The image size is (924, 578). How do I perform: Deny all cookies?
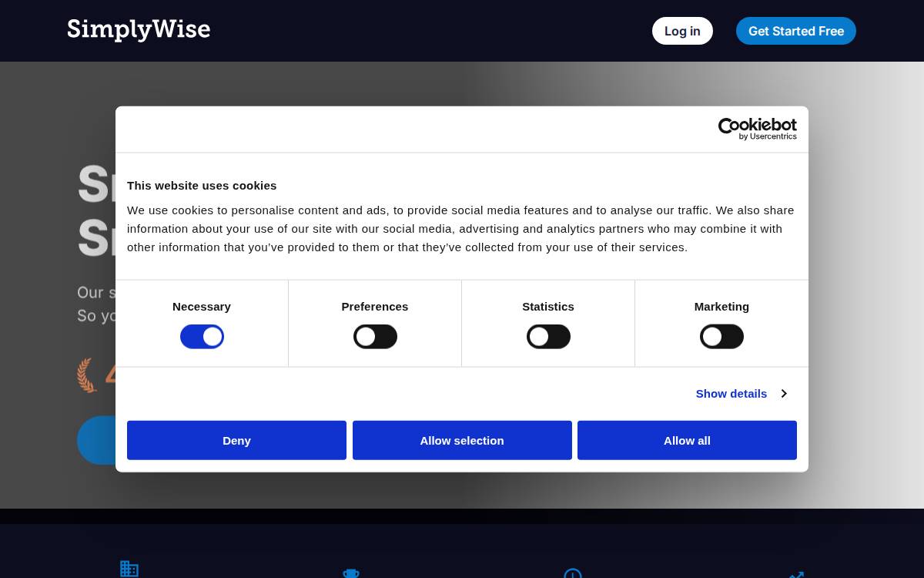236,440
